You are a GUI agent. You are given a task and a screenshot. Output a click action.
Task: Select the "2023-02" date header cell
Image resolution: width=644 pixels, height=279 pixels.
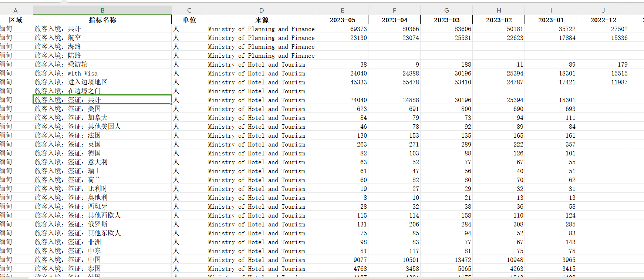click(x=499, y=20)
